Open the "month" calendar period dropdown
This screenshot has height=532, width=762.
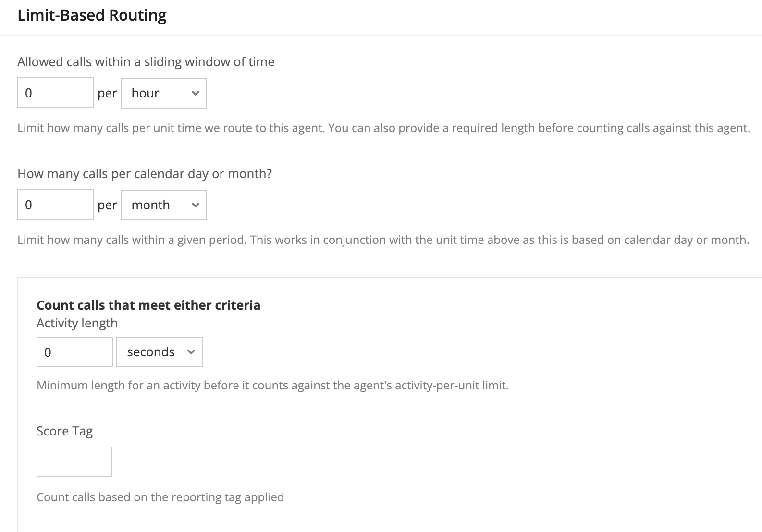tap(164, 205)
